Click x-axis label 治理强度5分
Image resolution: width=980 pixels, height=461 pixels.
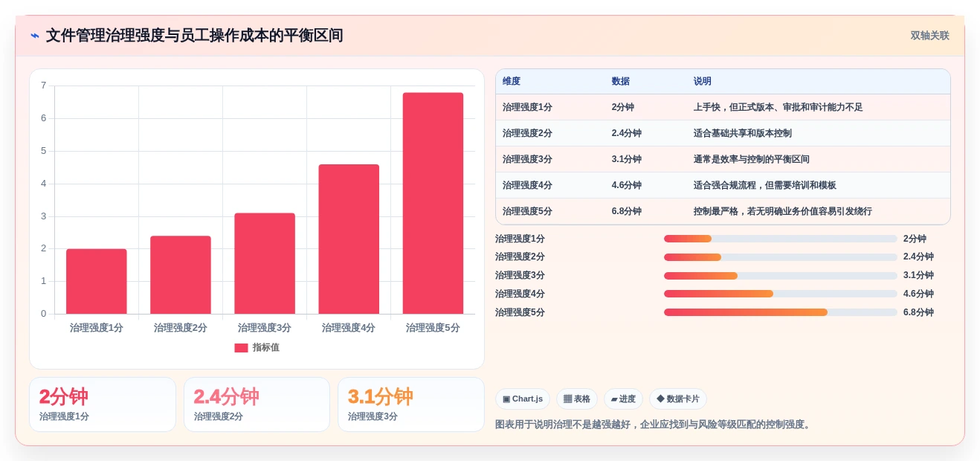coord(433,328)
